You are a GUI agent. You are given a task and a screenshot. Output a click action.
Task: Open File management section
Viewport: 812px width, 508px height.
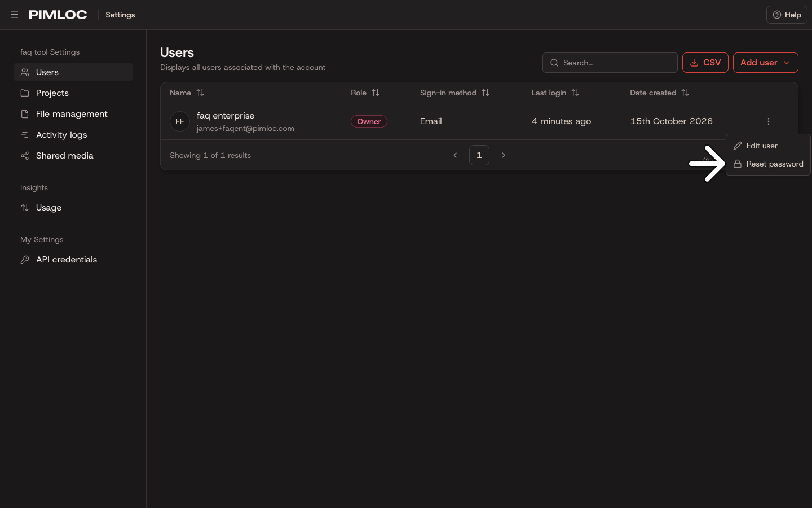(73, 114)
